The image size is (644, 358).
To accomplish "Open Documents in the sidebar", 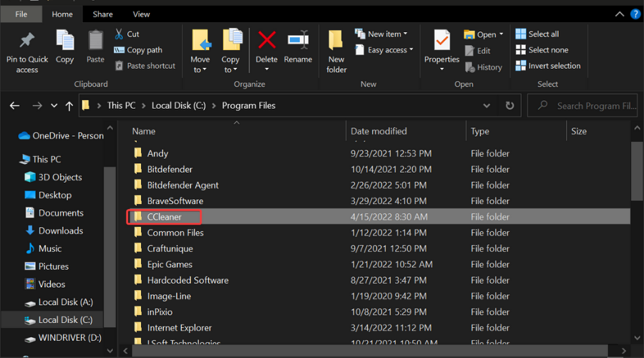I will (54, 213).
